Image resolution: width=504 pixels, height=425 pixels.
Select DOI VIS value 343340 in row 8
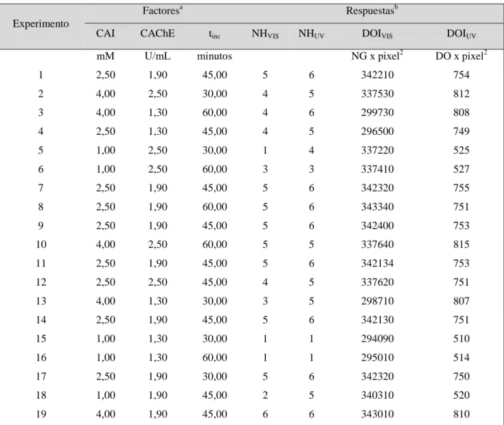377,206
